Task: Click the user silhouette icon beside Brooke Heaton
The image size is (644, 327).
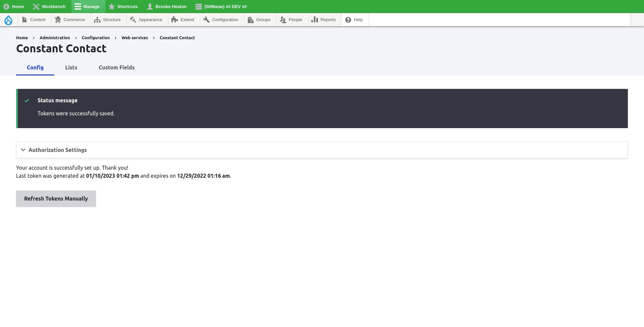Action: tap(150, 7)
